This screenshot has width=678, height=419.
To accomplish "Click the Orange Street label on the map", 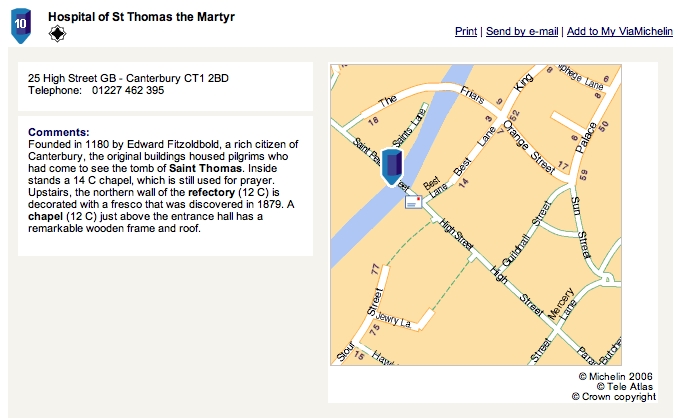I will coord(529,147).
